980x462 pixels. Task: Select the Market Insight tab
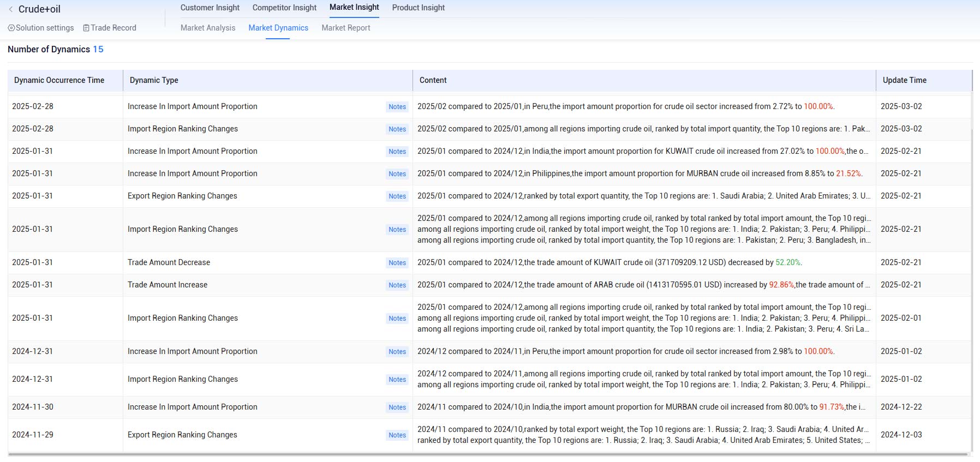pos(354,8)
